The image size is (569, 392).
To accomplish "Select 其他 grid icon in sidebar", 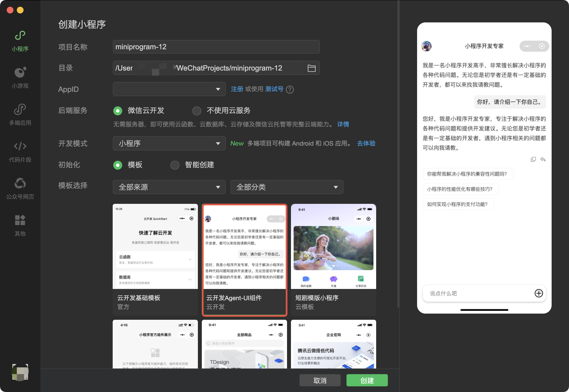I will pyautogui.click(x=20, y=220).
